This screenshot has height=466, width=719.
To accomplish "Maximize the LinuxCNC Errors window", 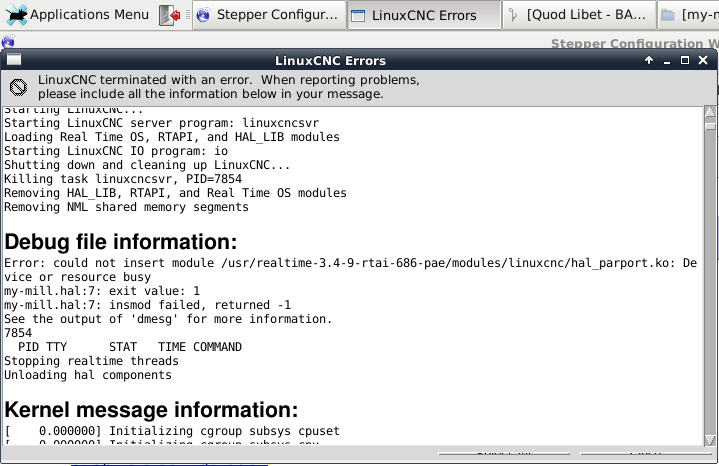I will pos(685,60).
